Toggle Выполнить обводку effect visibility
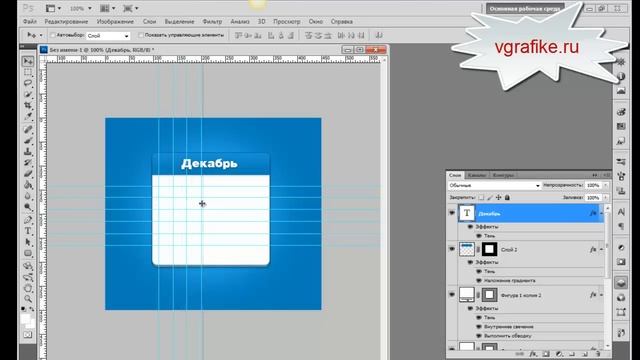 tap(479, 336)
